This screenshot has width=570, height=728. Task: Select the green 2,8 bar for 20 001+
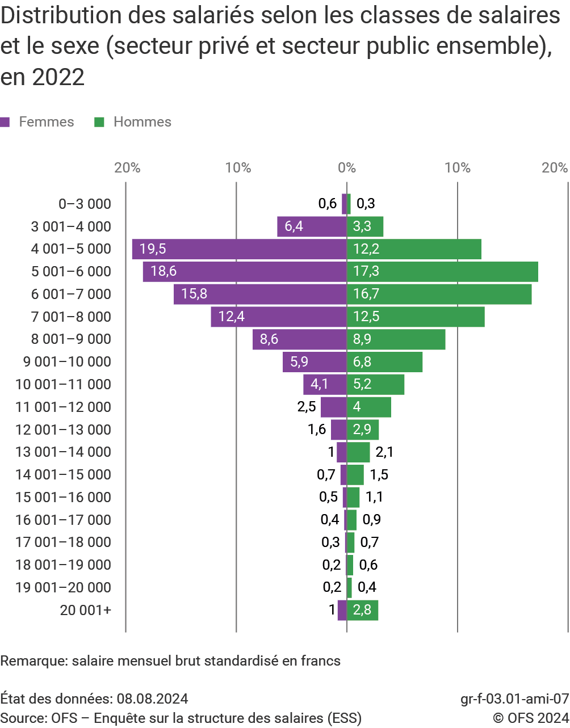(362, 610)
